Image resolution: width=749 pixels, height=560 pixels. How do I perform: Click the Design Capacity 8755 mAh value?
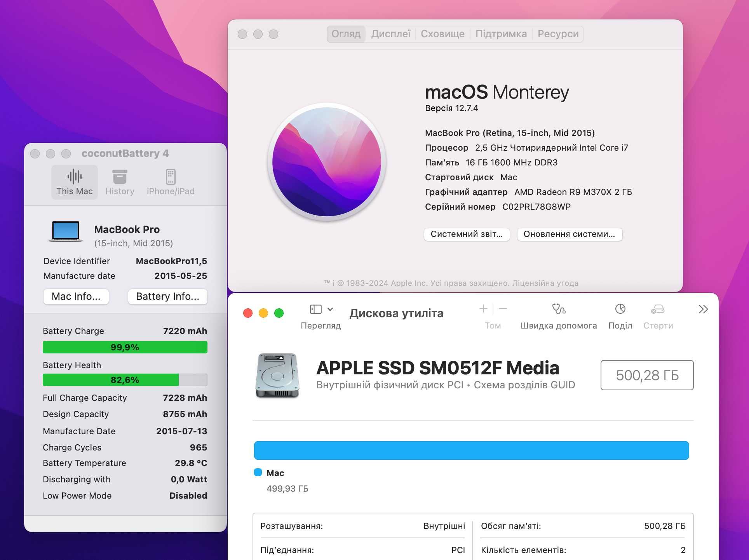(185, 414)
